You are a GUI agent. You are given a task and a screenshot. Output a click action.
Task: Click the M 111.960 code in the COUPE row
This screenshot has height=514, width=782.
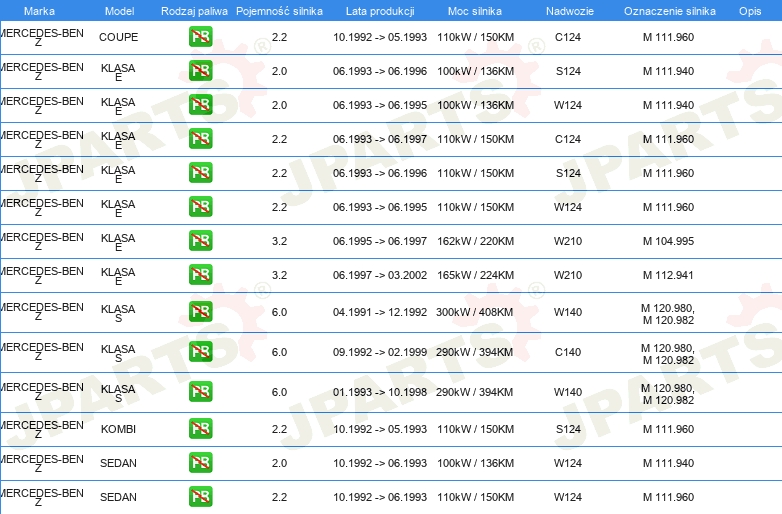(668, 37)
